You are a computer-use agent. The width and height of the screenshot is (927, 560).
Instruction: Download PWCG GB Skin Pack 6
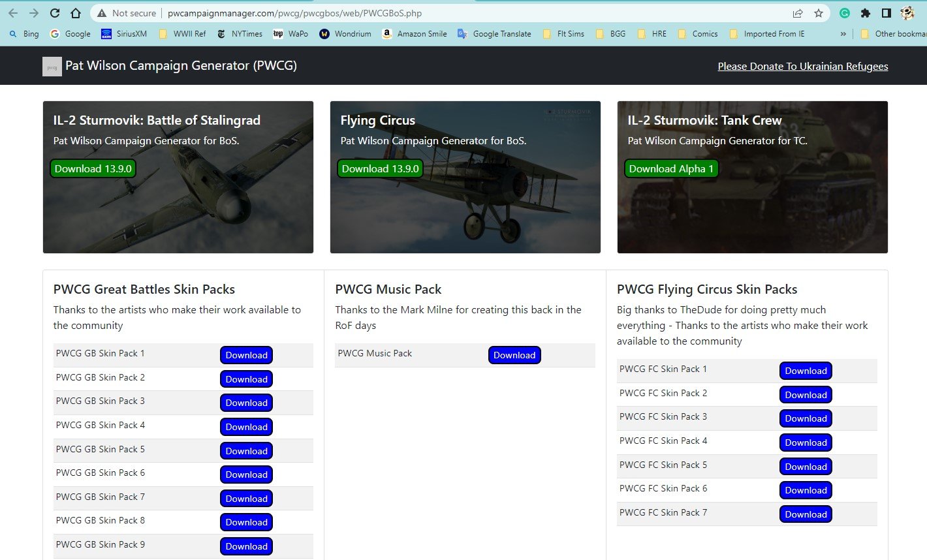246,474
